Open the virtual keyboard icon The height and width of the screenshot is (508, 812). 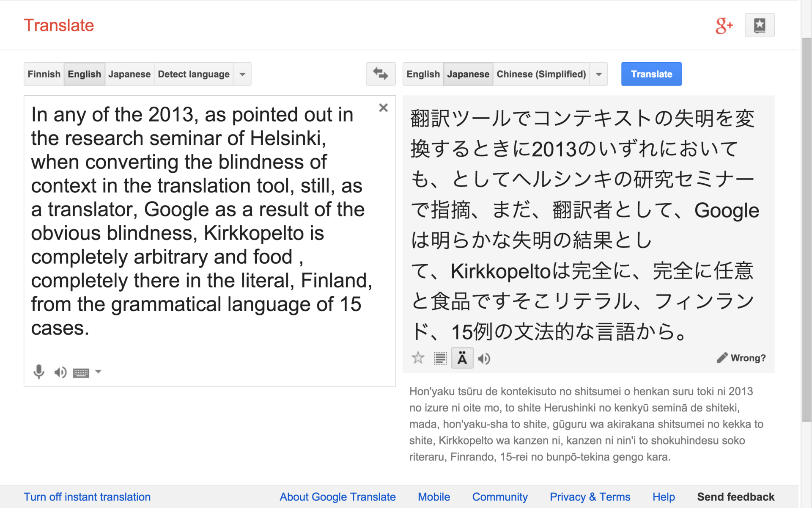(x=81, y=373)
